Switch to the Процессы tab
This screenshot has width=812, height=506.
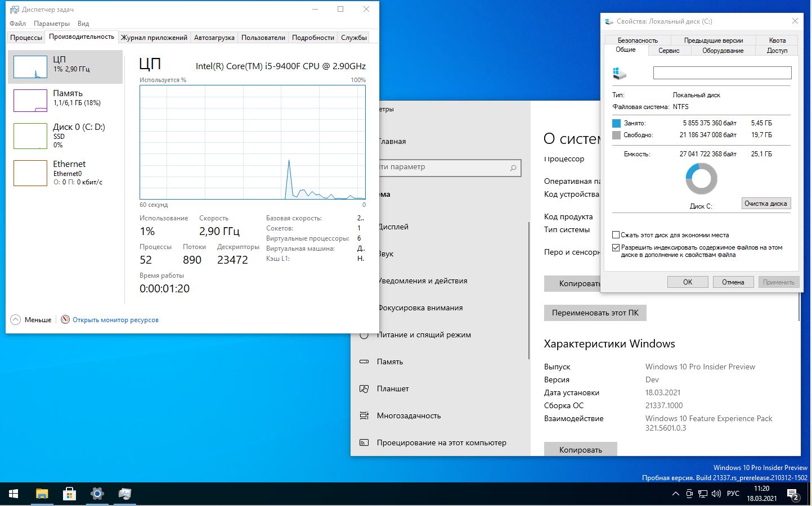26,37
